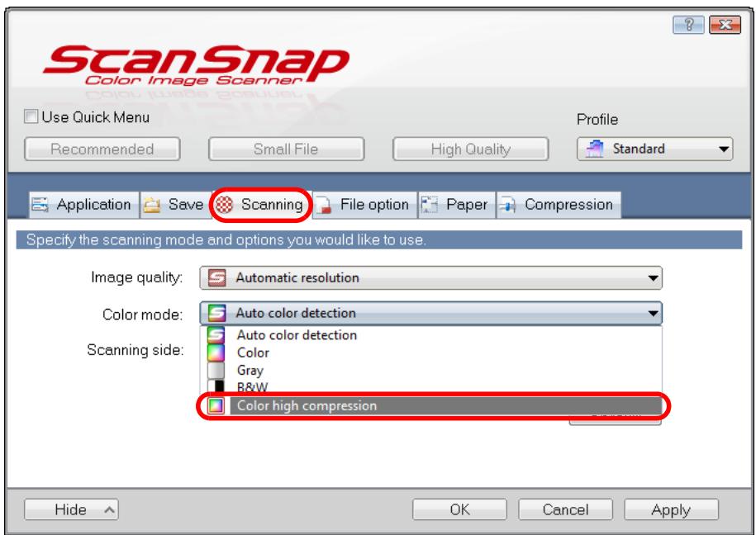
Task: Click the Auto color detection list icon
Action: (x=216, y=335)
